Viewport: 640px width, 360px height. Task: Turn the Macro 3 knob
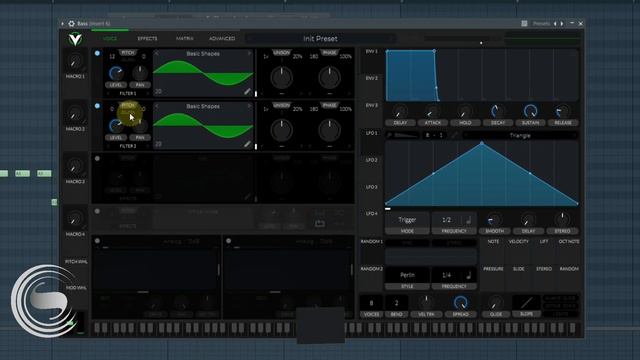[75, 167]
